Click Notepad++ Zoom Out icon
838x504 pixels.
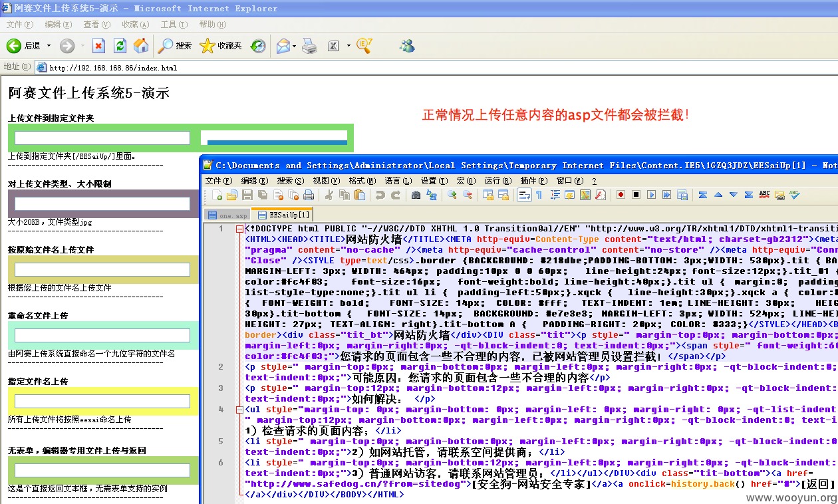coord(468,195)
